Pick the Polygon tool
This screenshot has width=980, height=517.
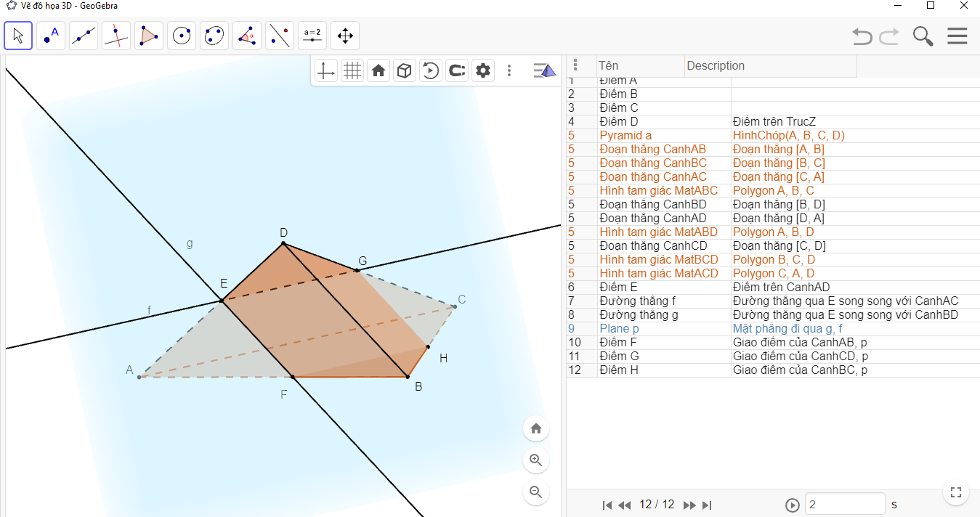tap(149, 36)
